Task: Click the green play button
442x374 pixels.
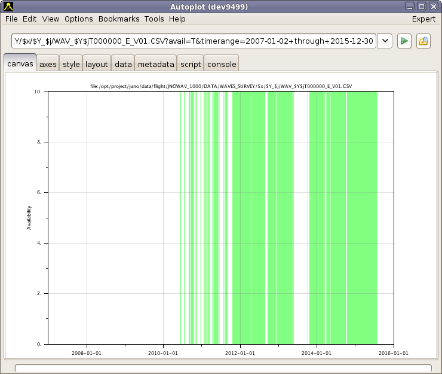Action: [404, 41]
